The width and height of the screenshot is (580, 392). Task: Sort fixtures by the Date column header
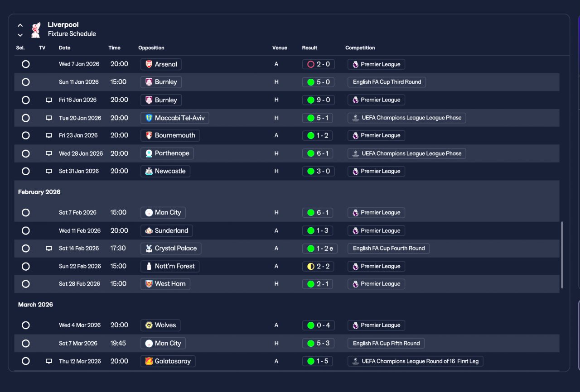point(65,48)
